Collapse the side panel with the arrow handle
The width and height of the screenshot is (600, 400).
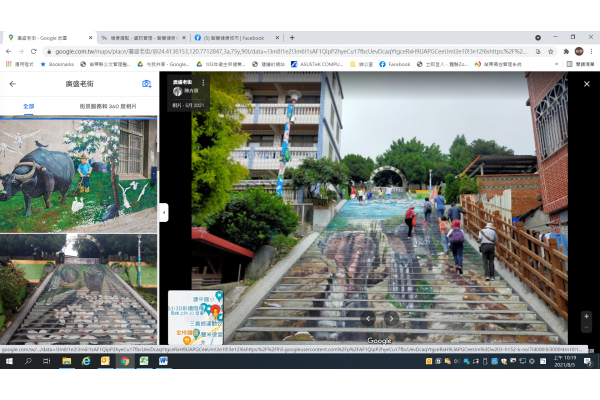coord(164,212)
